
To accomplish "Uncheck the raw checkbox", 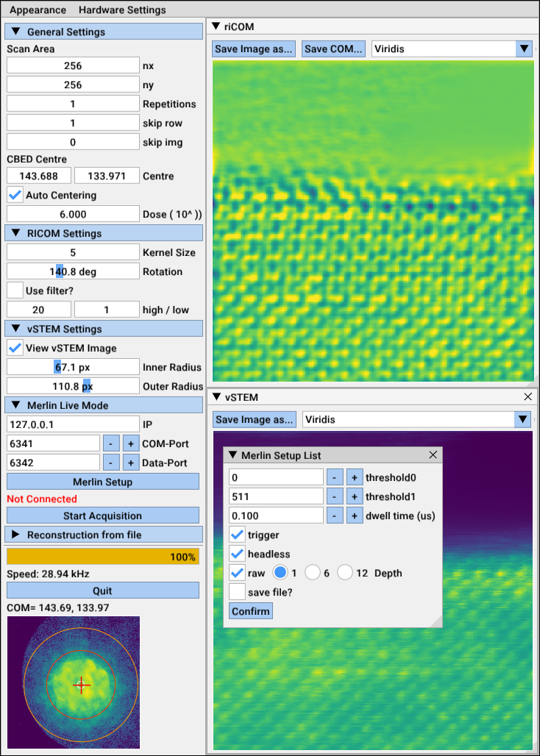I will point(237,573).
